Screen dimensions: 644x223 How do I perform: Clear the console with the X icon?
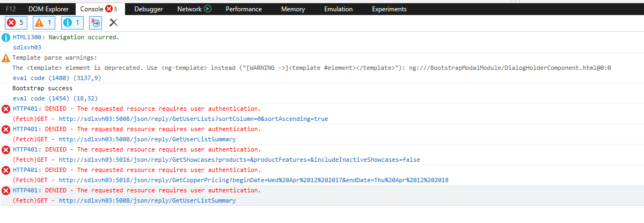pyautogui.click(x=114, y=22)
